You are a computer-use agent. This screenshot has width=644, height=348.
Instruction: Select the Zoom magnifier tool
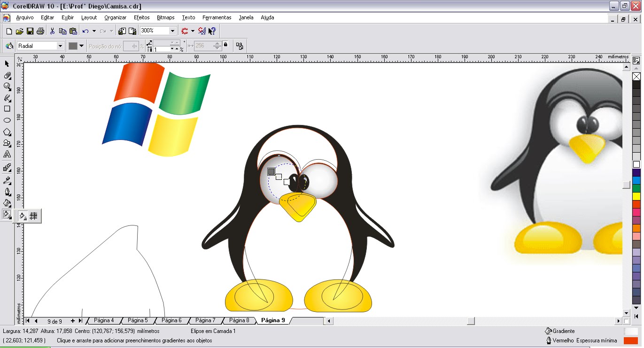[7, 86]
